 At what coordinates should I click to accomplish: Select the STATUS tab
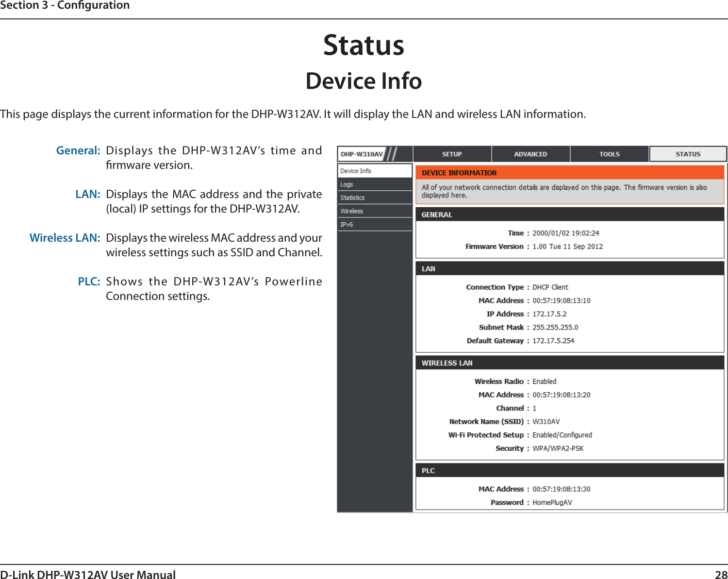coord(688,154)
